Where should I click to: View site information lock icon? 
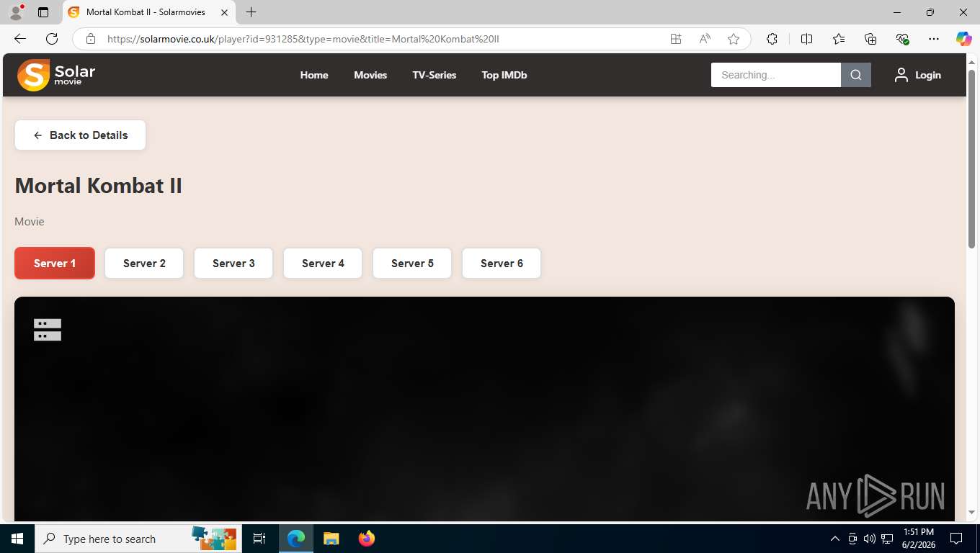click(91, 39)
